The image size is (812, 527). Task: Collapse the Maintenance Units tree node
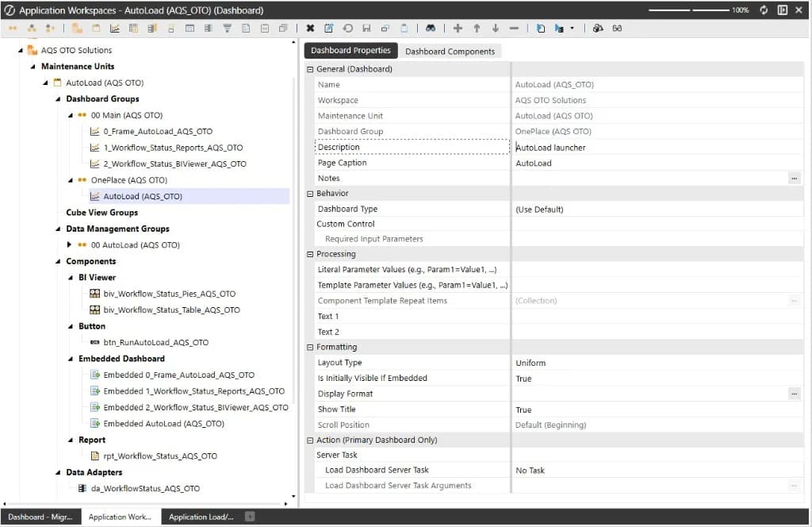[33, 67]
